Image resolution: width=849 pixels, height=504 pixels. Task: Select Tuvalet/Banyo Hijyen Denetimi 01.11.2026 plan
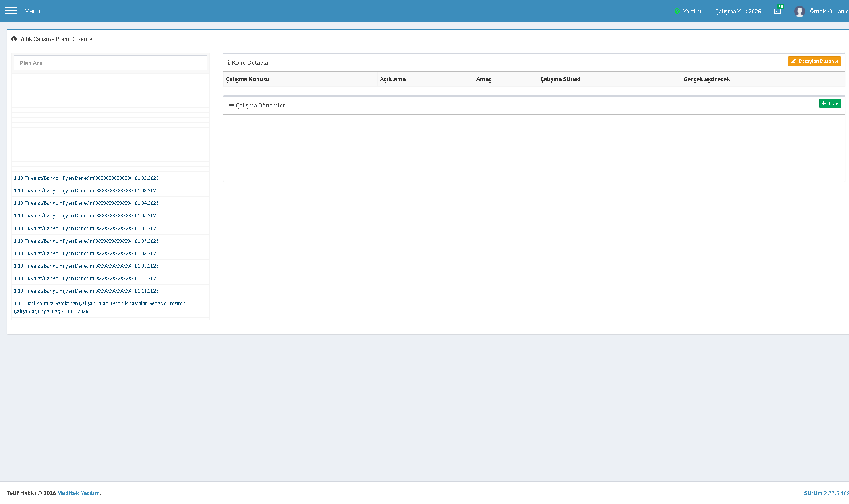(87, 291)
